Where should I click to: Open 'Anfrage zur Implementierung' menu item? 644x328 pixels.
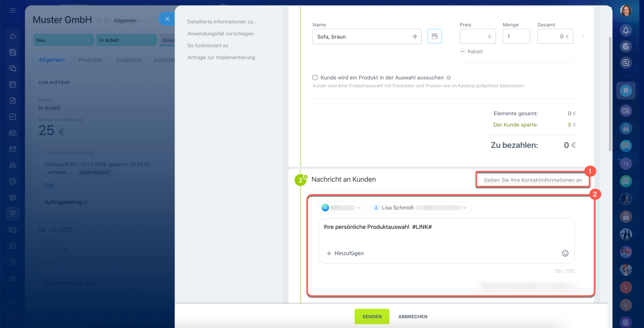coord(221,57)
